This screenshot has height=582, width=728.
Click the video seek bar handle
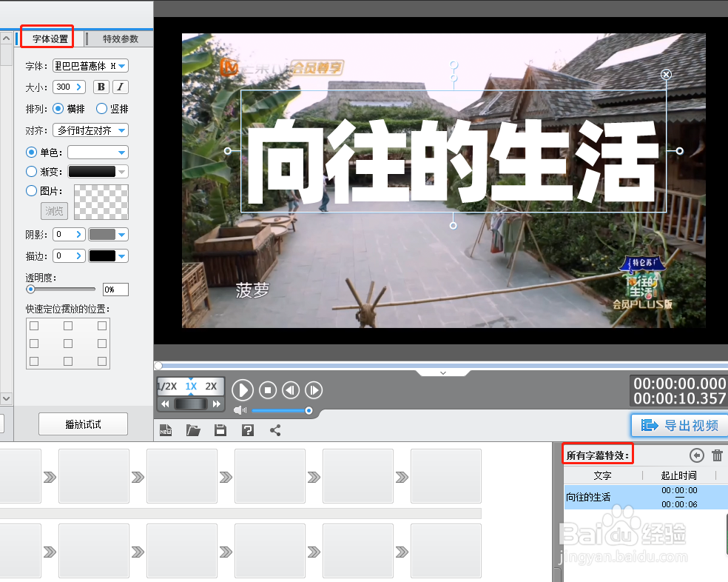point(158,365)
